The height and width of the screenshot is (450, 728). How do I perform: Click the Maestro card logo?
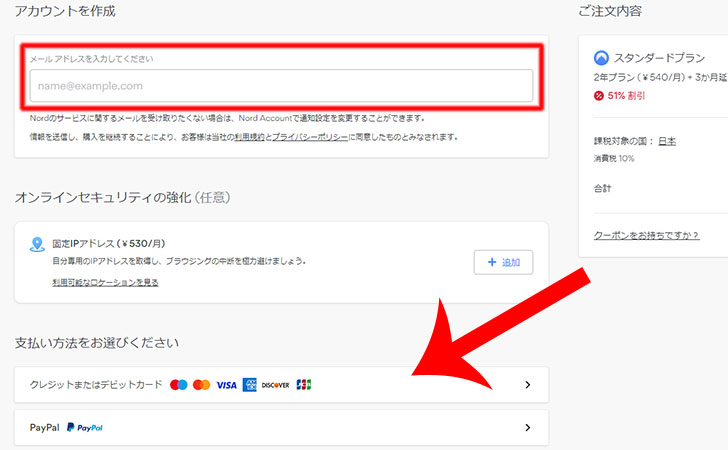click(179, 385)
